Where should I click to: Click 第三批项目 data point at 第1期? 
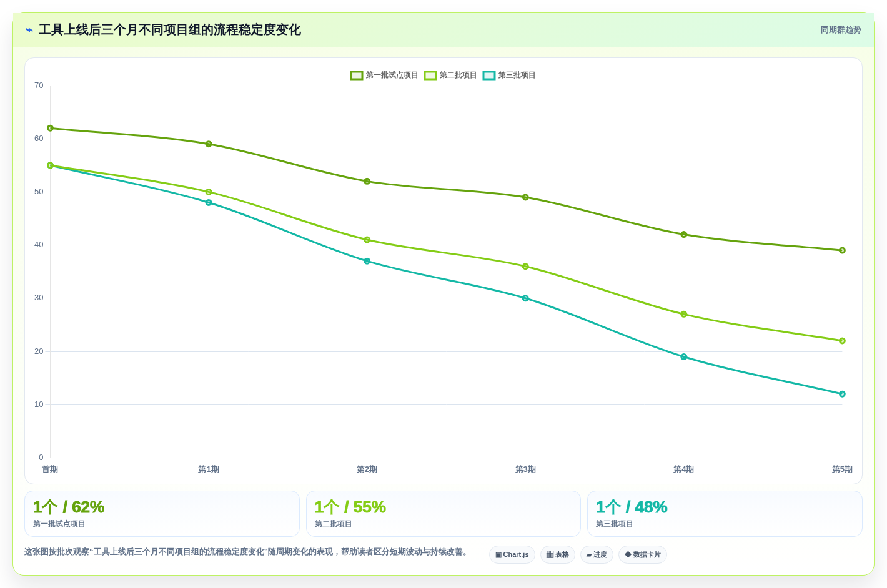[x=209, y=203]
